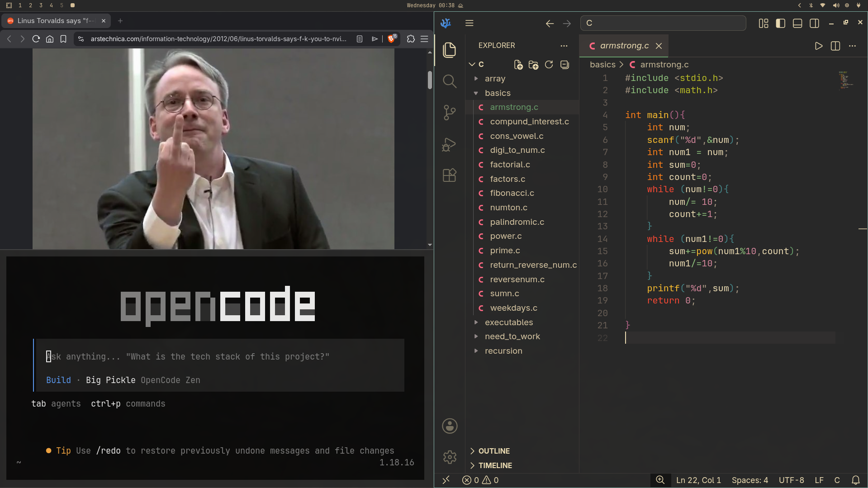Switch to workspace 3 in top bar
The height and width of the screenshot is (488, 868).
click(41, 5)
